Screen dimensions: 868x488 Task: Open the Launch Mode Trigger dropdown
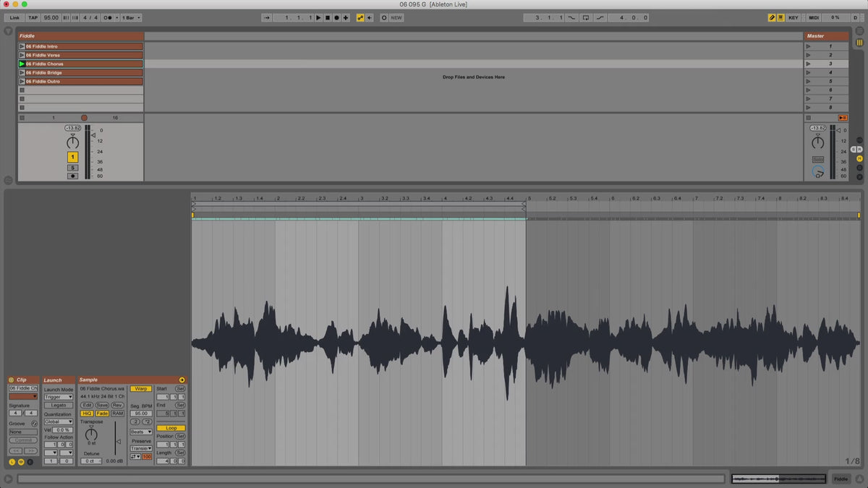click(59, 397)
